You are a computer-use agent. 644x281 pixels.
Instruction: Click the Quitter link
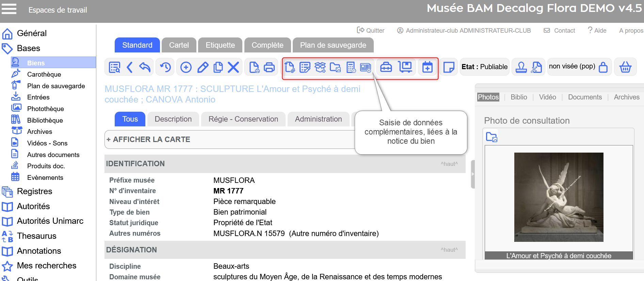click(371, 31)
